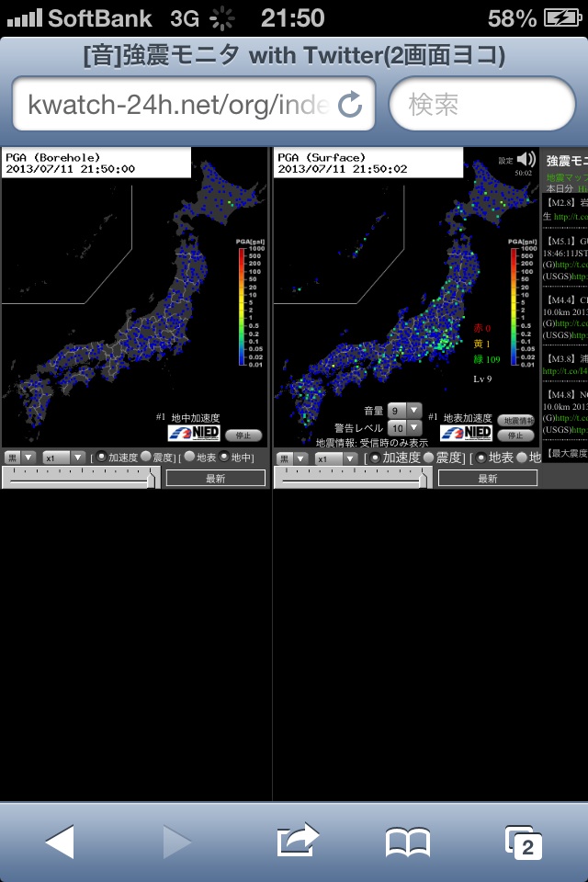Select the cut-off 地中 radio in Surface panel
Screen dimensions: 588x882
coord(522,458)
